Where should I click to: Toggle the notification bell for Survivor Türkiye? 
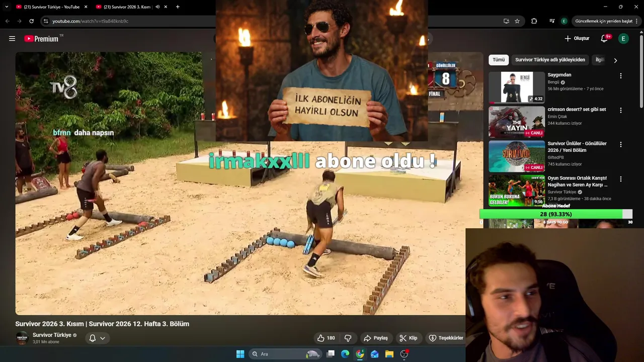[x=93, y=338]
